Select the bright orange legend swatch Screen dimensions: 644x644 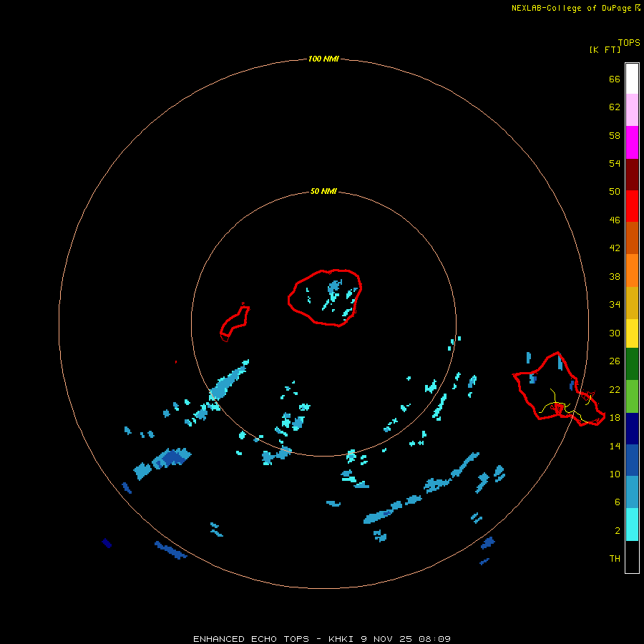(632, 270)
